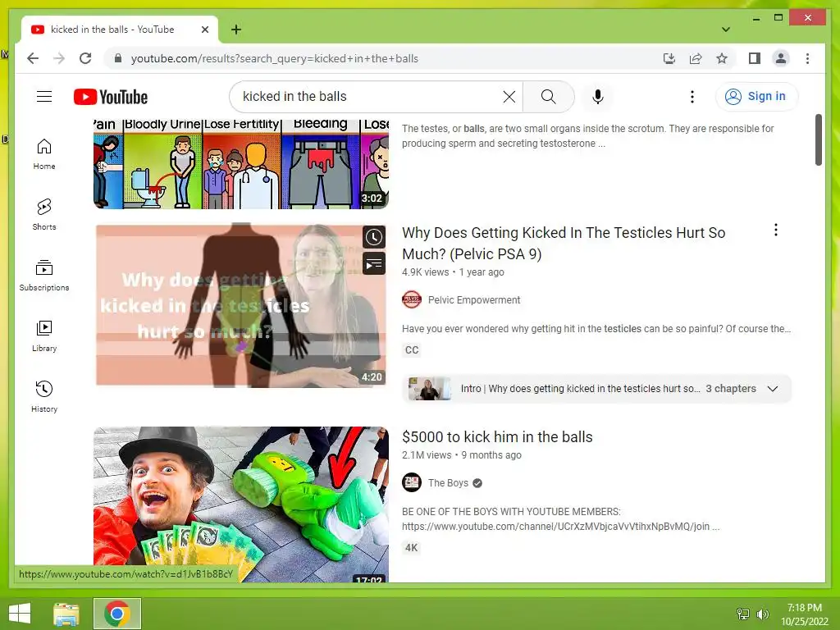
Task: Share this page from the address bar
Action: 696,58
